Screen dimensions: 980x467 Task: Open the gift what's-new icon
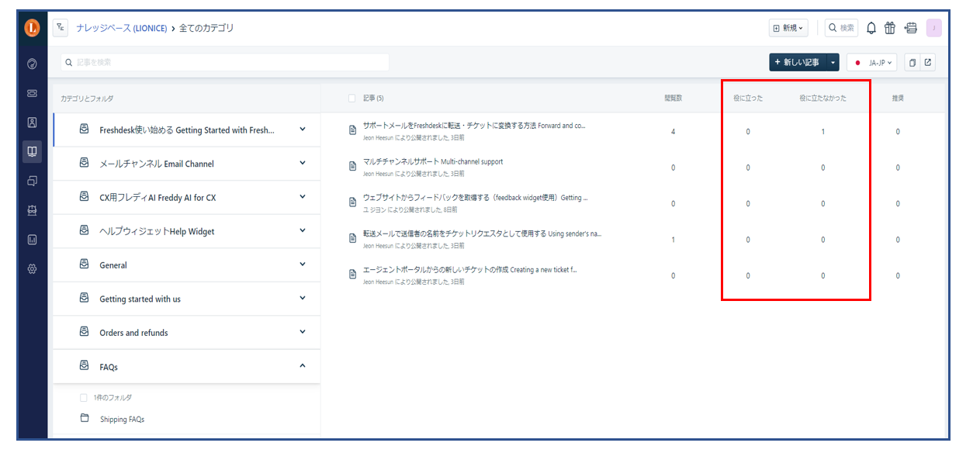[890, 28]
